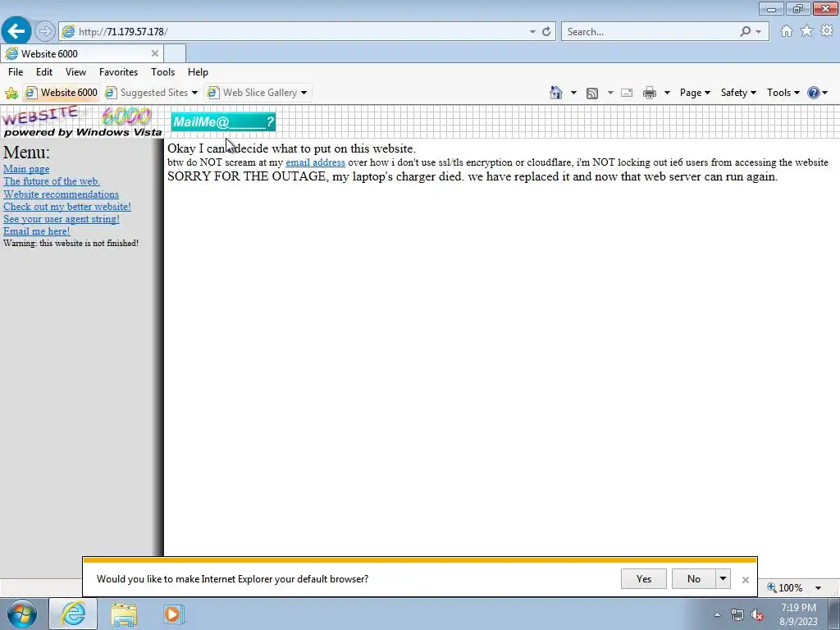Click Yes to set default browser

coord(643,578)
